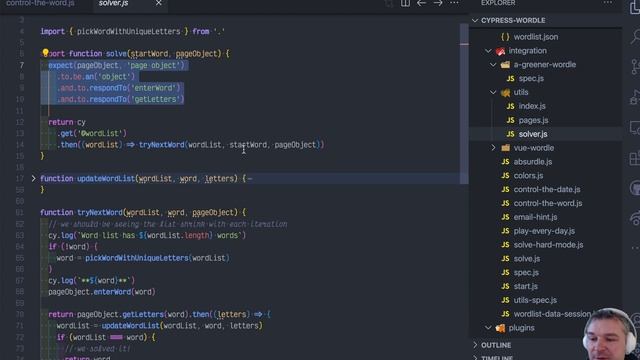Viewport: 640px width, 360px height.
Task: Open start.js file
Action: click(x=525, y=286)
